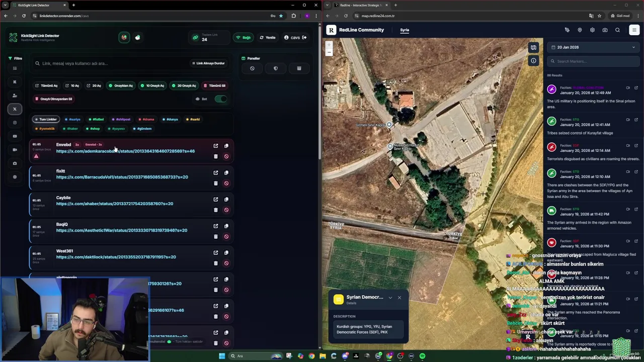
Task: Toggle the Bot switch off
Action: 220,99
